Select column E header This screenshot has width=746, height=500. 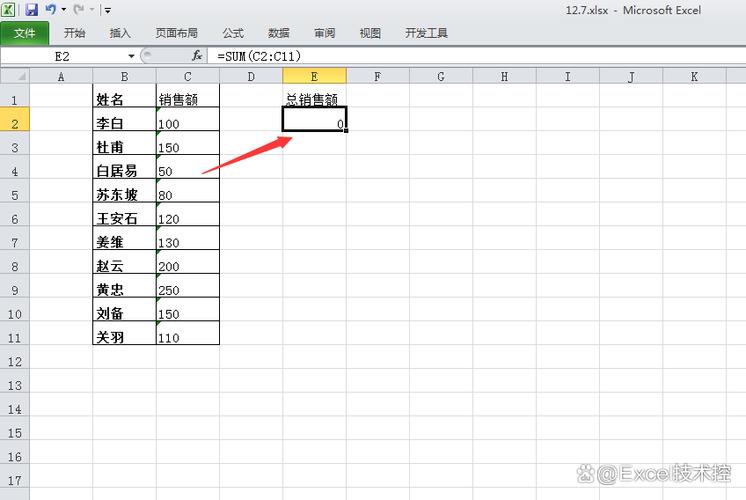coord(314,76)
